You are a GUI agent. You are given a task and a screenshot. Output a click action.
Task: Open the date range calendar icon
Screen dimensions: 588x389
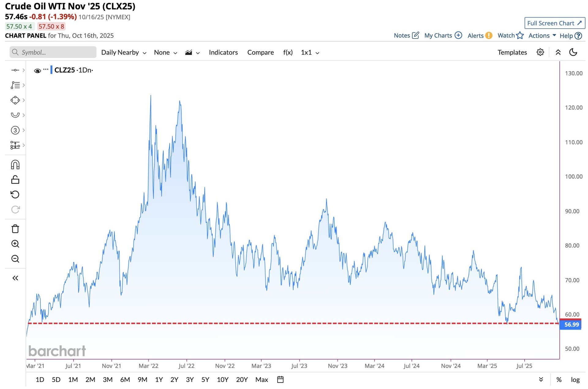(x=280, y=380)
